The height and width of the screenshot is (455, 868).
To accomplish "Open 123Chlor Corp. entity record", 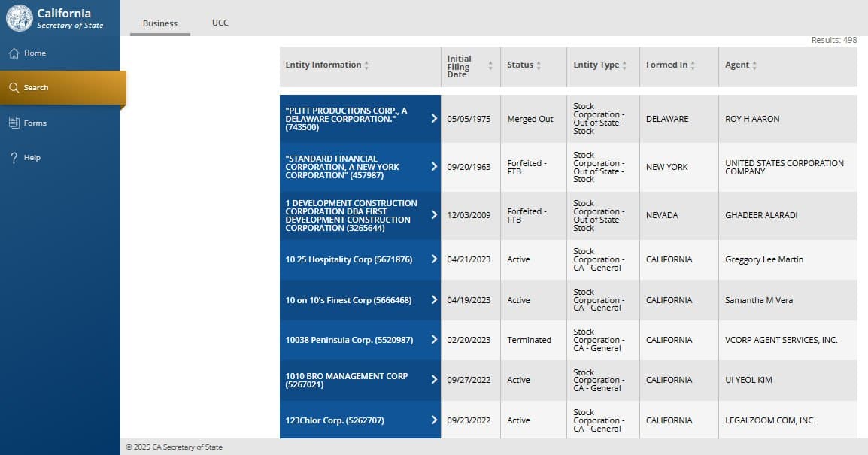I will [331, 420].
